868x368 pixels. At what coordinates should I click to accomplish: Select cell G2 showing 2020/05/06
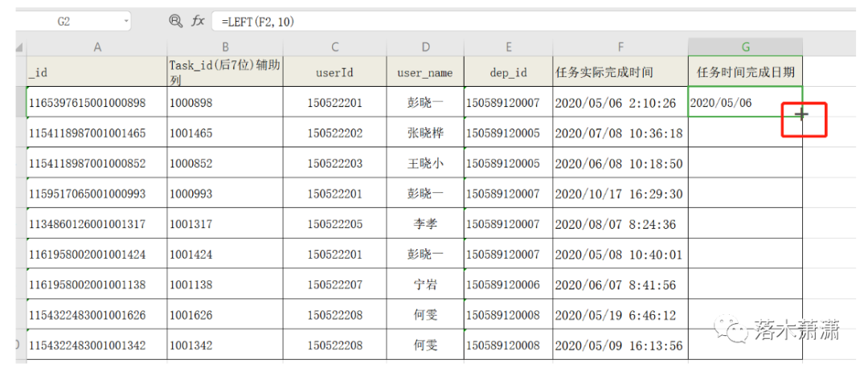pyautogui.click(x=746, y=102)
